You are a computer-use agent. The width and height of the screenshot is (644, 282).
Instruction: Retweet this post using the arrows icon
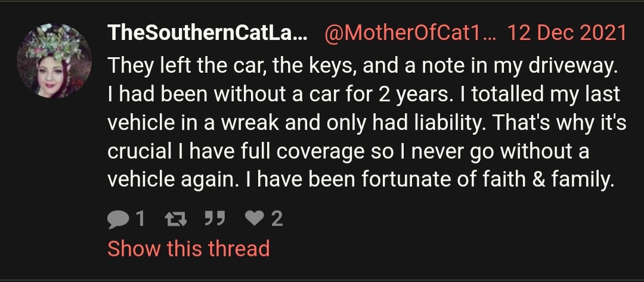click(175, 220)
